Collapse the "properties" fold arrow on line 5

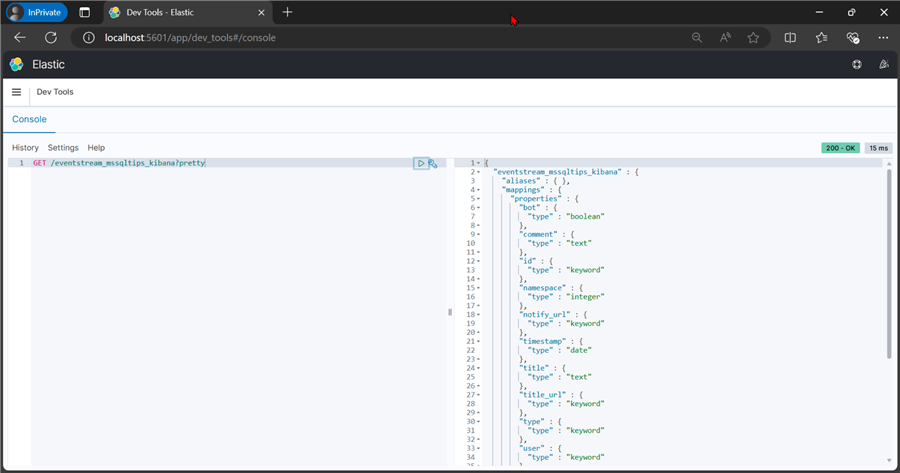click(479, 199)
